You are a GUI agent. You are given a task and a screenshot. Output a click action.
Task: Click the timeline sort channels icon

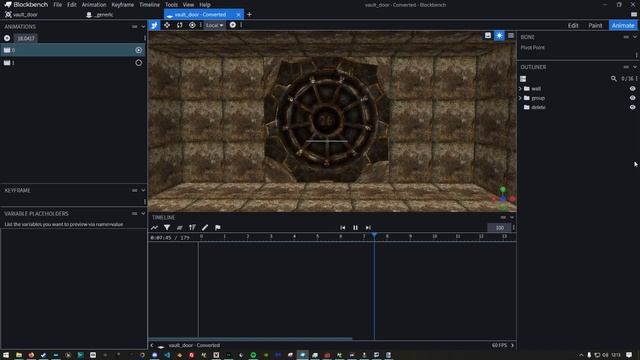(x=192, y=228)
